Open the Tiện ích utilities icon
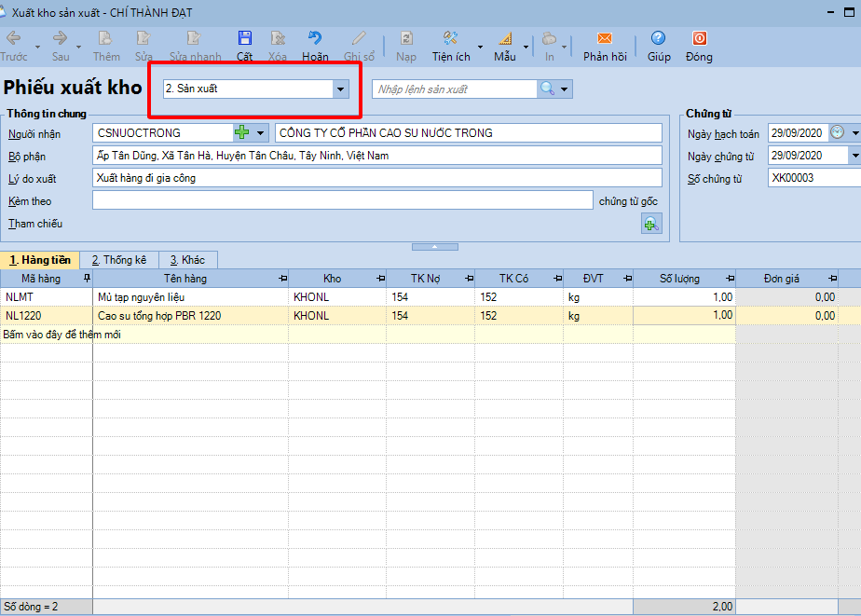 pos(451,38)
